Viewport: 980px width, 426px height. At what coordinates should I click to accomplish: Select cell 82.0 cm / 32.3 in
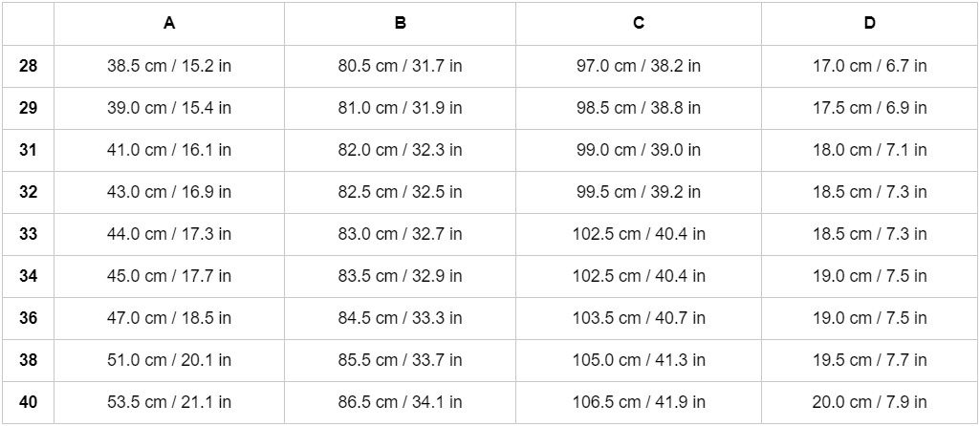(400, 150)
